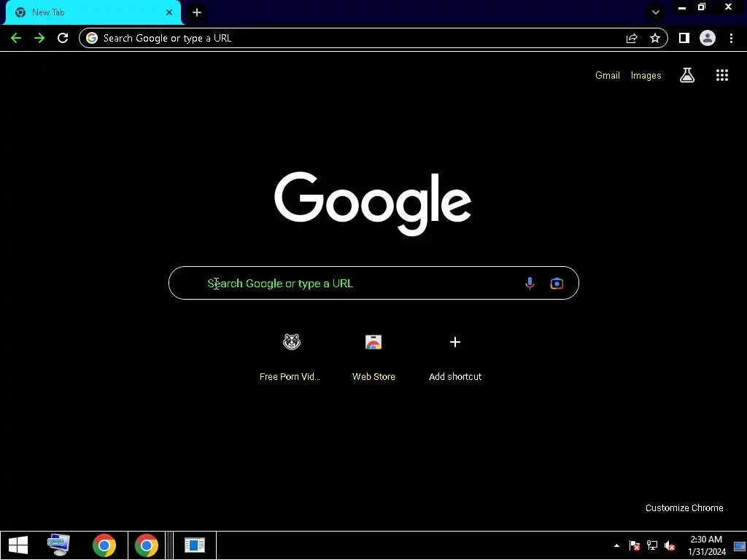Screen dimensions: 747x560
Task: Select the New Tab tab
Action: (93, 12)
